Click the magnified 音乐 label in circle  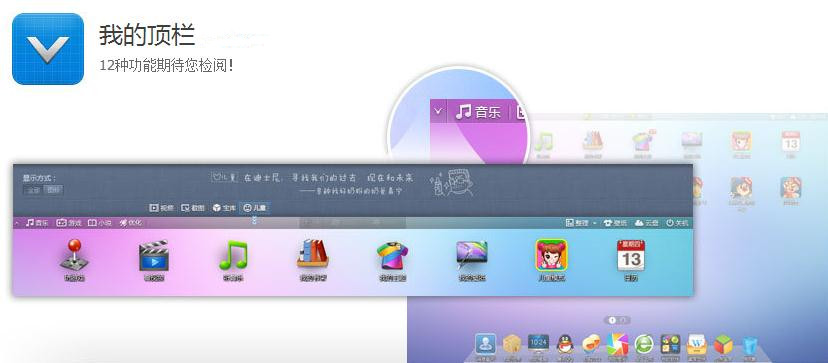pyautogui.click(x=478, y=112)
